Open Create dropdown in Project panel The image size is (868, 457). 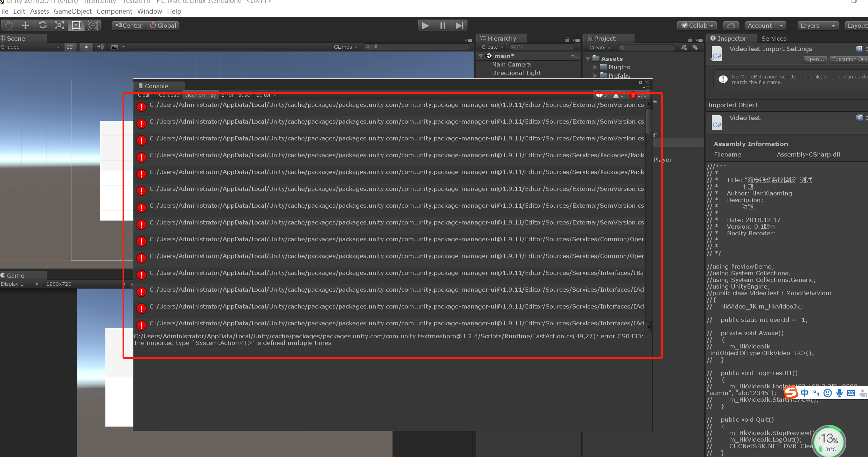click(x=600, y=48)
